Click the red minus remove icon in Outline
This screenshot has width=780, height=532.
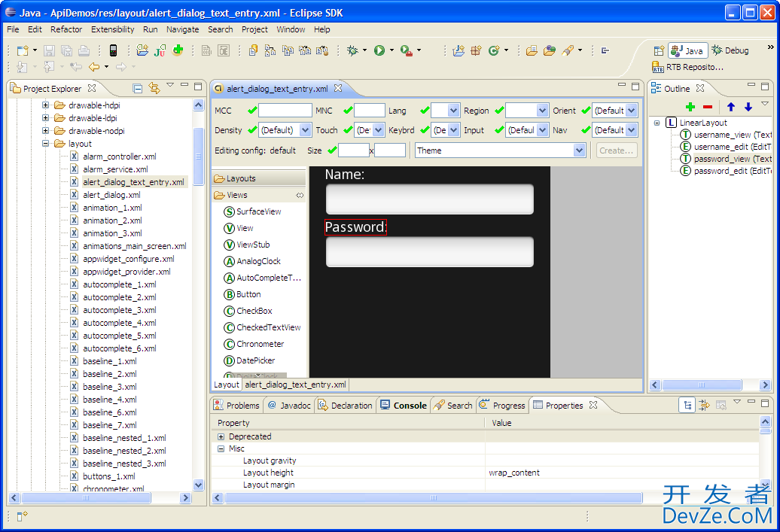click(x=708, y=106)
